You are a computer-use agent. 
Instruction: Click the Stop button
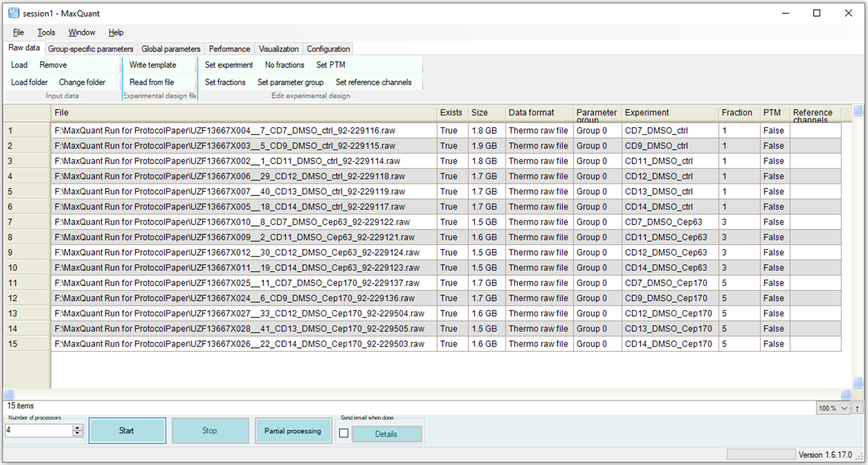(210, 431)
